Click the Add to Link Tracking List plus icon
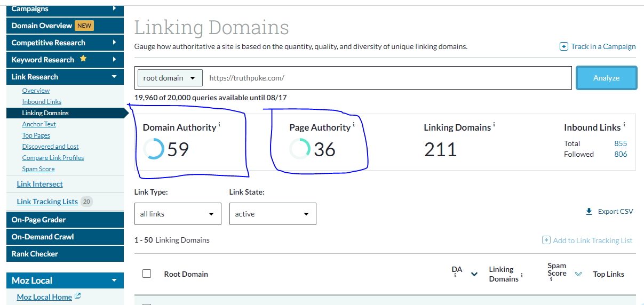The width and height of the screenshot is (644, 305). [546, 240]
